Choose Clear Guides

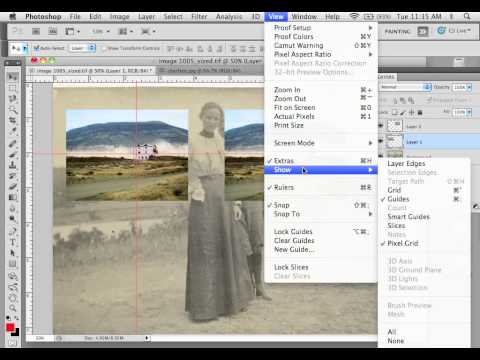(x=321, y=240)
